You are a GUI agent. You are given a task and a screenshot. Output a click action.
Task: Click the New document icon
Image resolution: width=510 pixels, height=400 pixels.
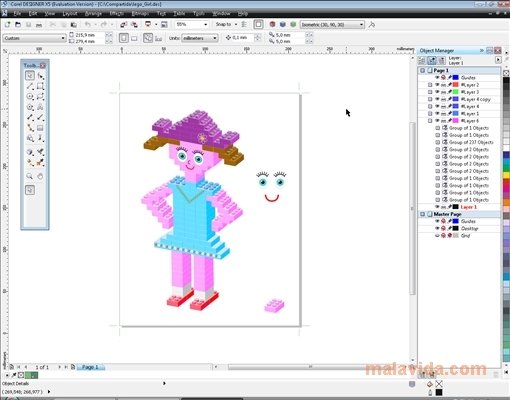pos(7,25)
